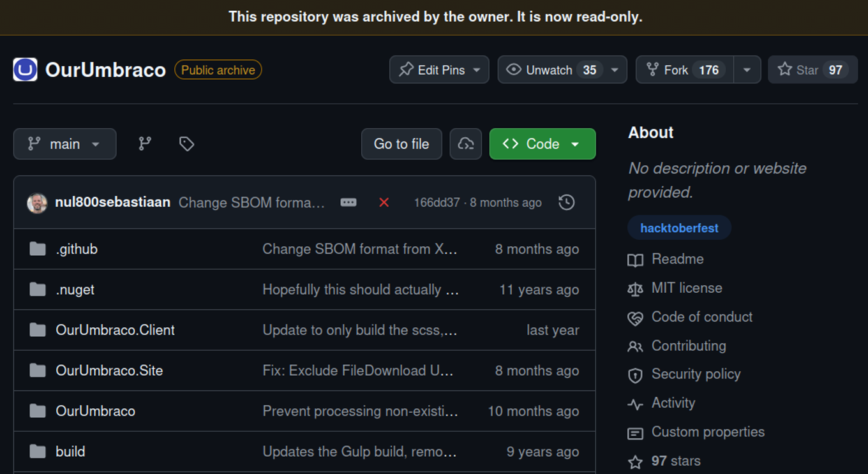The height and width of the screenshot is (474, 868).
Task: Click the '11 years ago' timestamp
Action: pyautogui.click(x=539, y=290)
